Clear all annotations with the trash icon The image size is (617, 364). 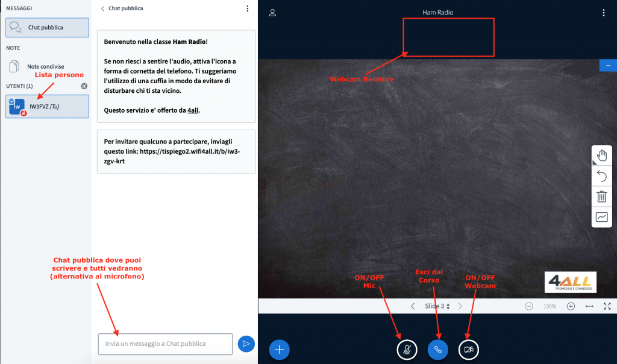602,196
